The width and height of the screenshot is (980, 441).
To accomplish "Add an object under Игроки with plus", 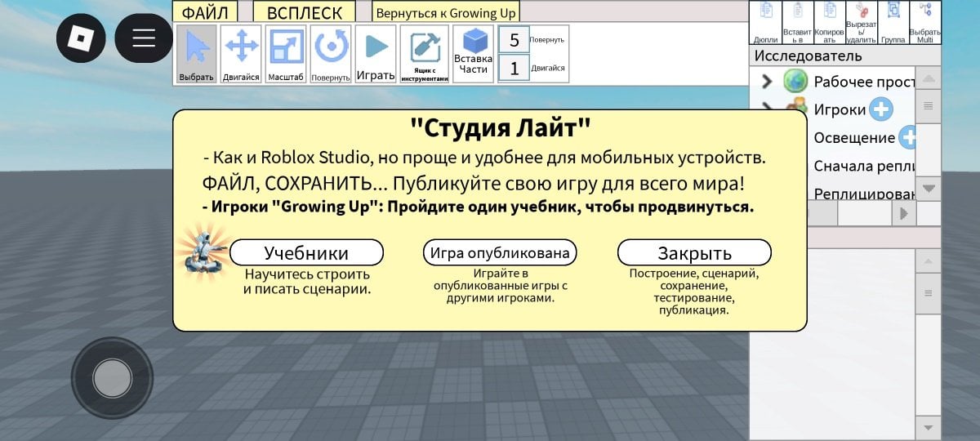I will pyautogui.click(x=880, y=109).
